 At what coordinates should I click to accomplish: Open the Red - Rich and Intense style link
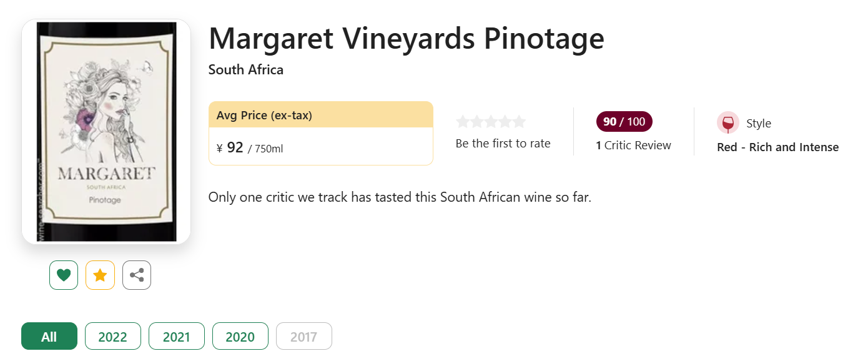tap(778, 147)
